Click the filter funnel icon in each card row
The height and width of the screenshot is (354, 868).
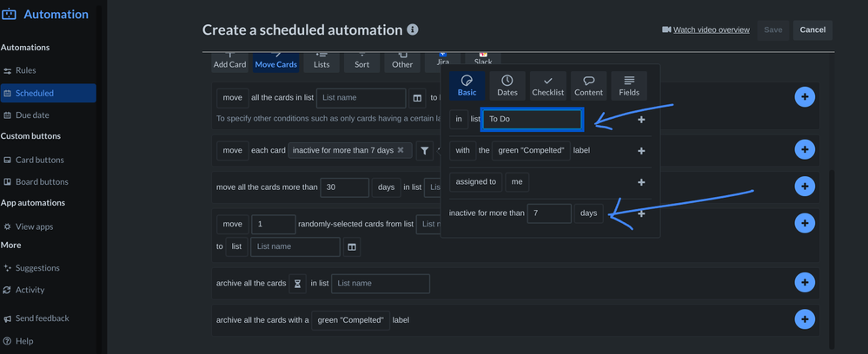[425, 150]
